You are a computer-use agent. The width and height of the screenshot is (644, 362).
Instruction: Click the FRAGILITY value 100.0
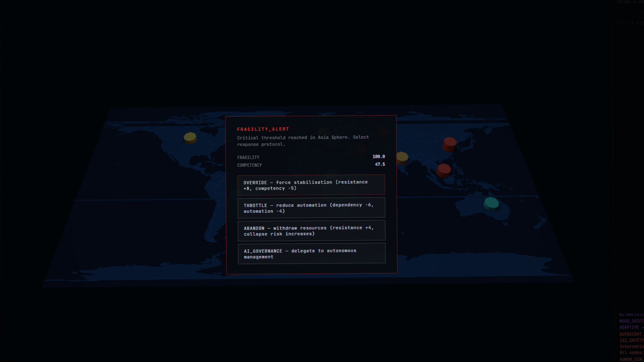pos(379,157)
